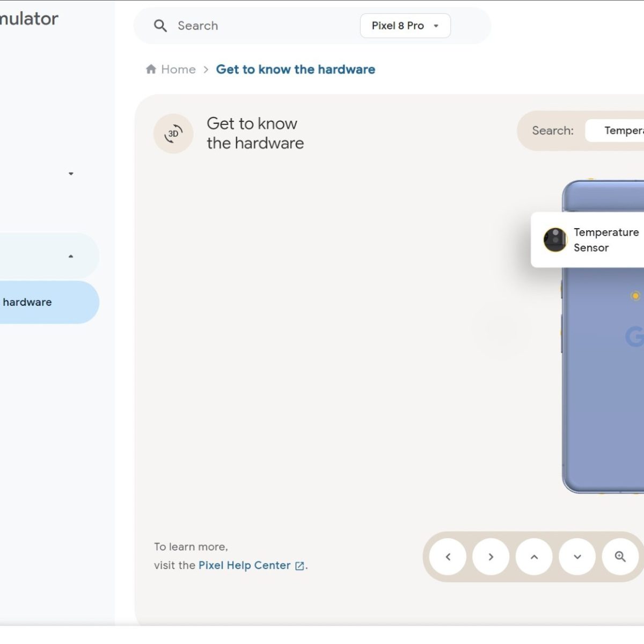Click the 3D rotate icon
Image resolution: width=644 pixels, height=644 pixels.
(173, 134)
